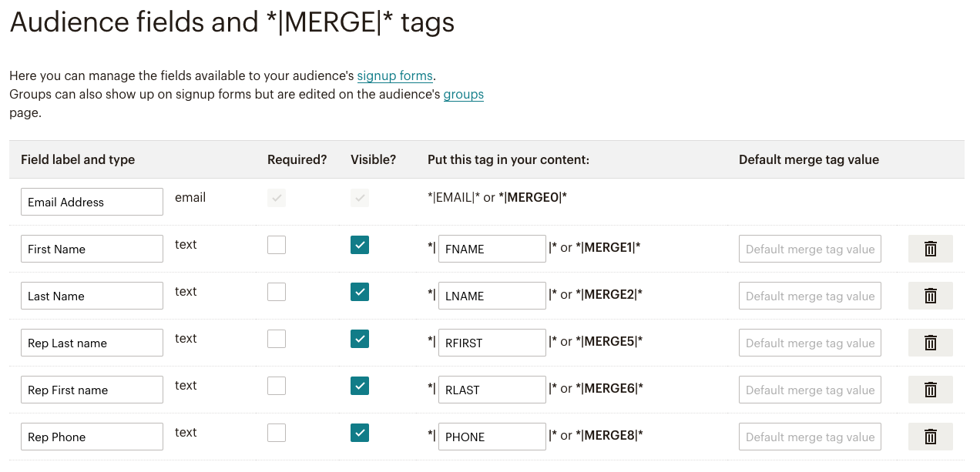Trash the Rep Phone field
980x472 pixels.
click(x=930, y=437)
